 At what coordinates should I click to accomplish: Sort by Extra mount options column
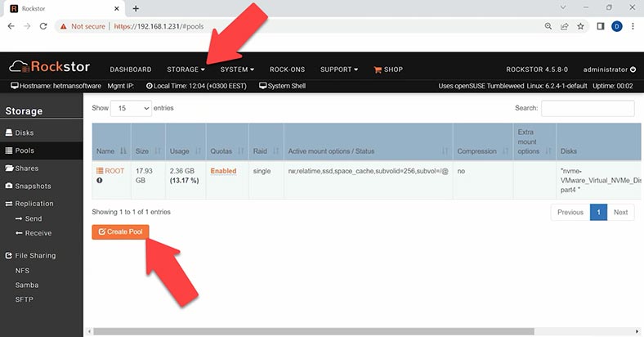pos(534,142)
